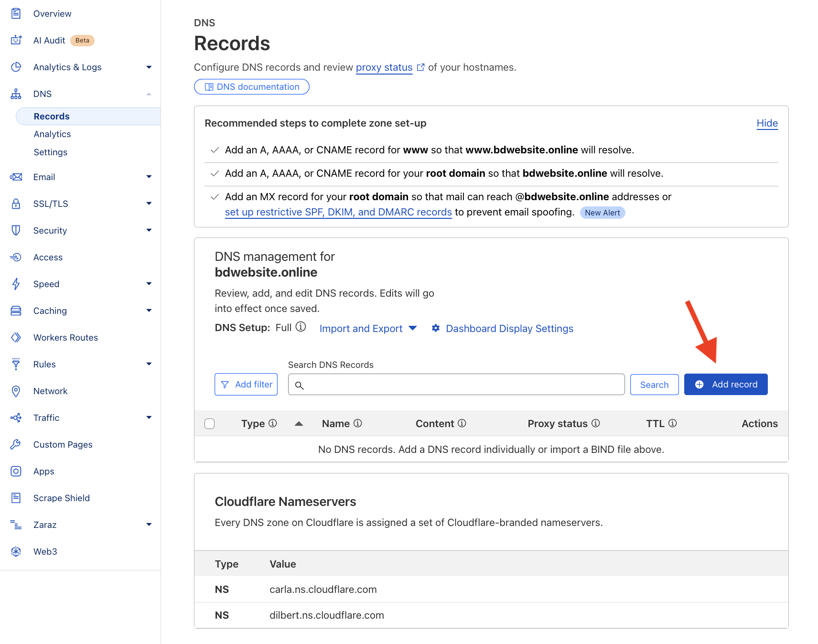The height and width of the screenshot is (644, 818).
Task: Click the TTL column info icon
Action: (x=673, y=423)
